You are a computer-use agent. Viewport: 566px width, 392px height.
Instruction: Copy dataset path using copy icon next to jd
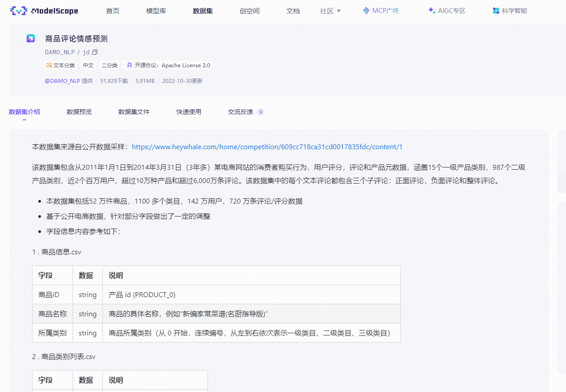[94, 52]
